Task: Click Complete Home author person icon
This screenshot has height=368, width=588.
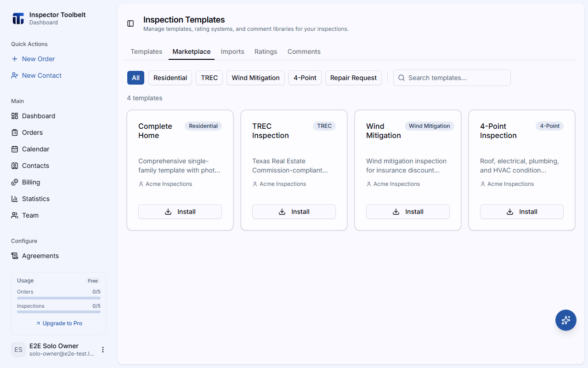Action: [x=141, y=184]
